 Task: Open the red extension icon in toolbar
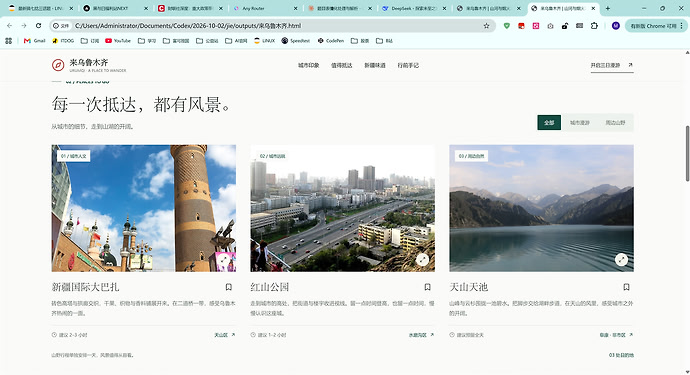(x=521, y=26)
